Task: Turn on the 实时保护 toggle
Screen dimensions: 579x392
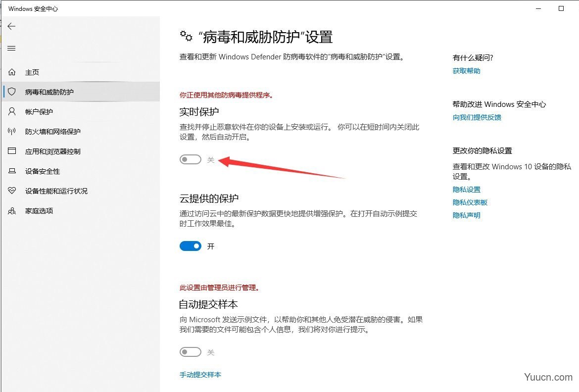Action: pyautogui.click(x=191, y=159)
